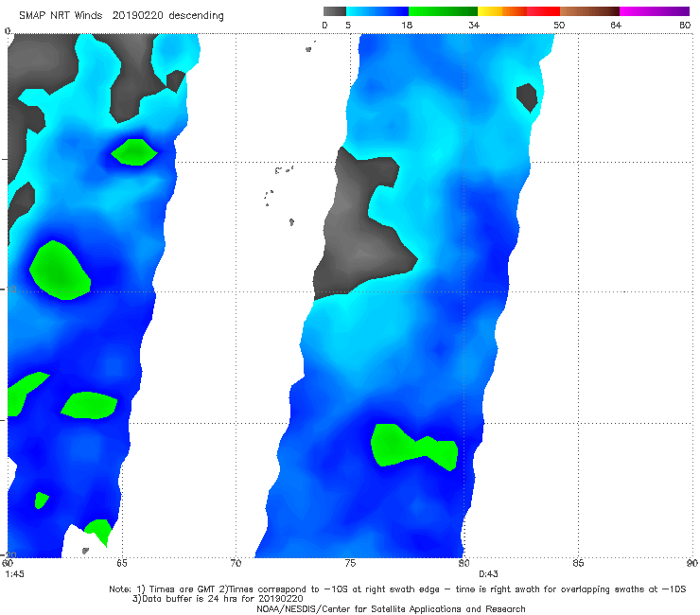Click the '90' longitude axis label
Screen dimensions: 700x615
692,563
